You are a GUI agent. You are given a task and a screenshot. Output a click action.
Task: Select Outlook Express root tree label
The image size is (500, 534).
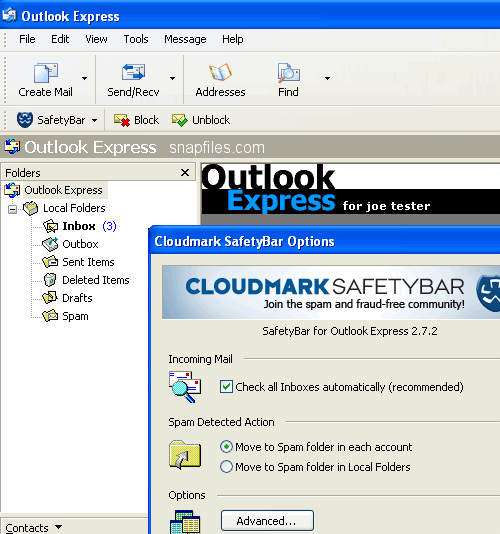pos(63,190)
